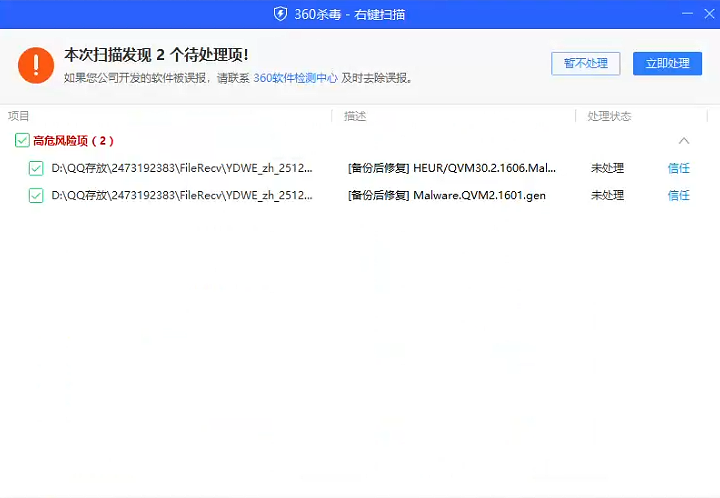Click description [备份后修复] Malware.QVM2.1601.gen
720x498 pixels.
447,196
